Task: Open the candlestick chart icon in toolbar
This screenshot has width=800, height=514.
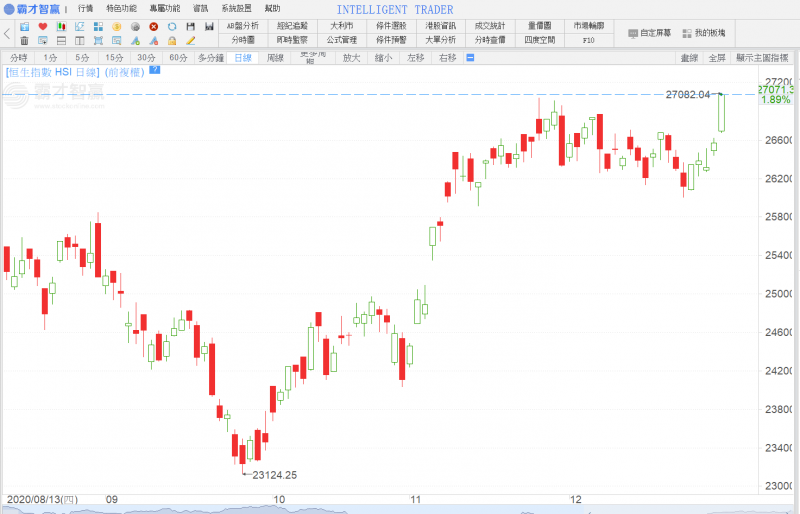Action: (62, 26)
